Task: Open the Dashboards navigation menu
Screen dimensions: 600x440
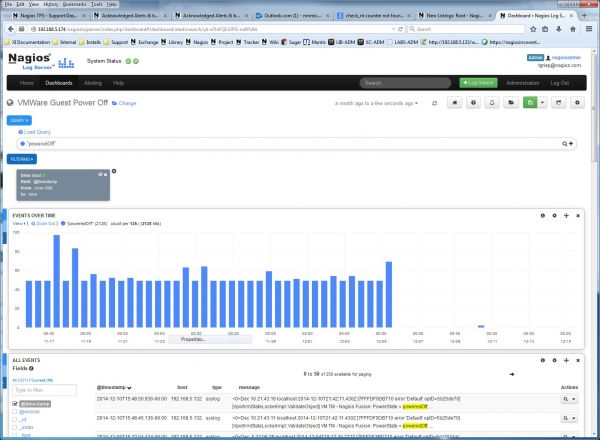Action: [x=59, y=82]
